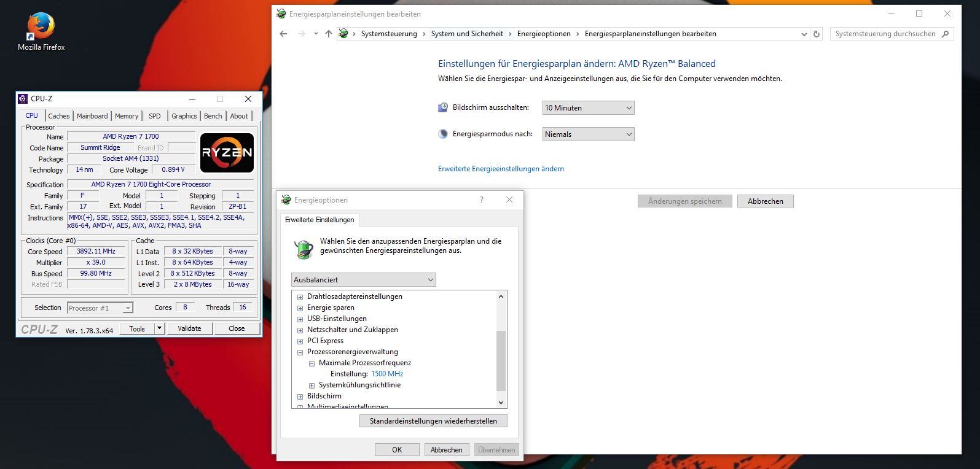This screenshot has width=980, height=469.
Task: Click Systemsteuerung in the breadcrumb
Action: click(389, 34)
